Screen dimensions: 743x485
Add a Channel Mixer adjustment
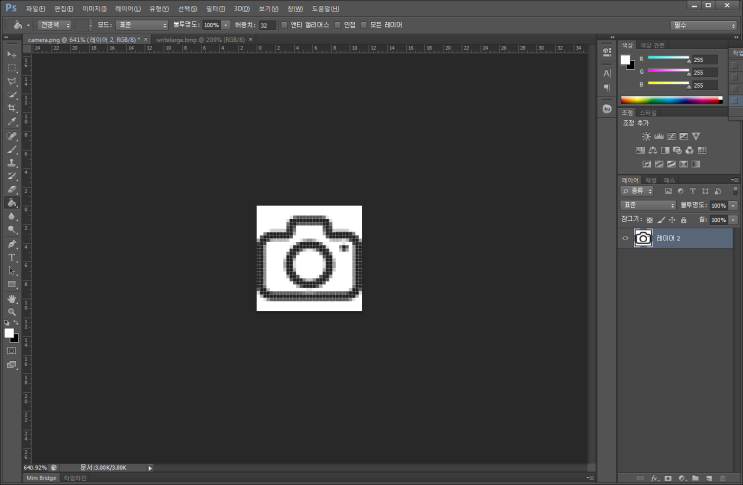[689, 150]
